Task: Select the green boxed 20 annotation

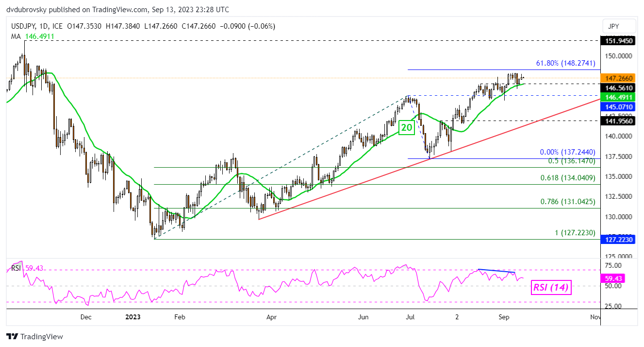Action: click(x=406, y=128)
